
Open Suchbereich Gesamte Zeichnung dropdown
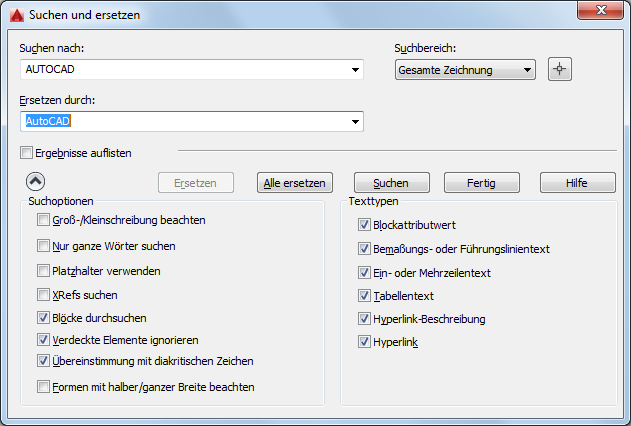click(x=465, y=70)
